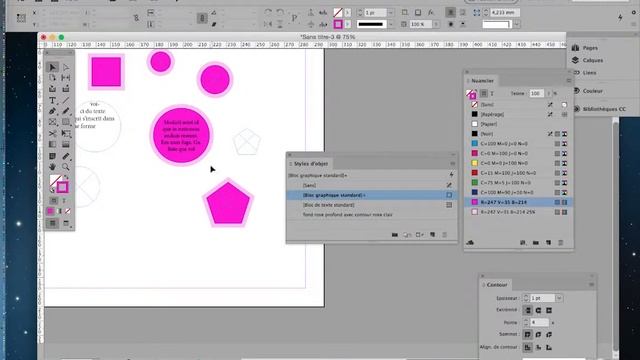Apply the Fond rose profond object style
This screenshot has height=360, width=640.
click(x=372, y=215)
